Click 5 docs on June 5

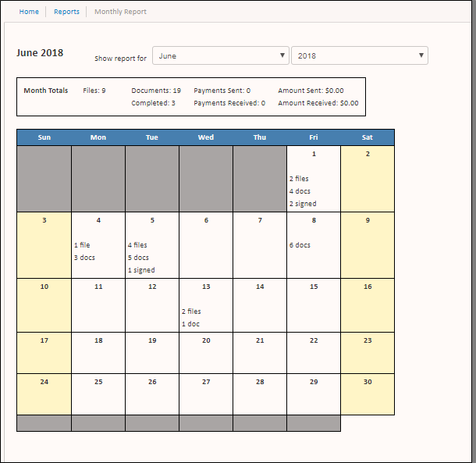pos(138,258)
